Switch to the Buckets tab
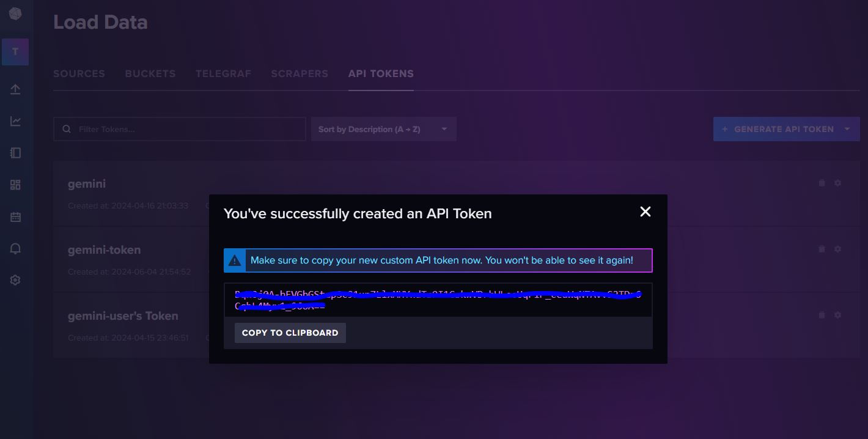The image size is (868, 439). pyautogui.click(x=150, y=73)
